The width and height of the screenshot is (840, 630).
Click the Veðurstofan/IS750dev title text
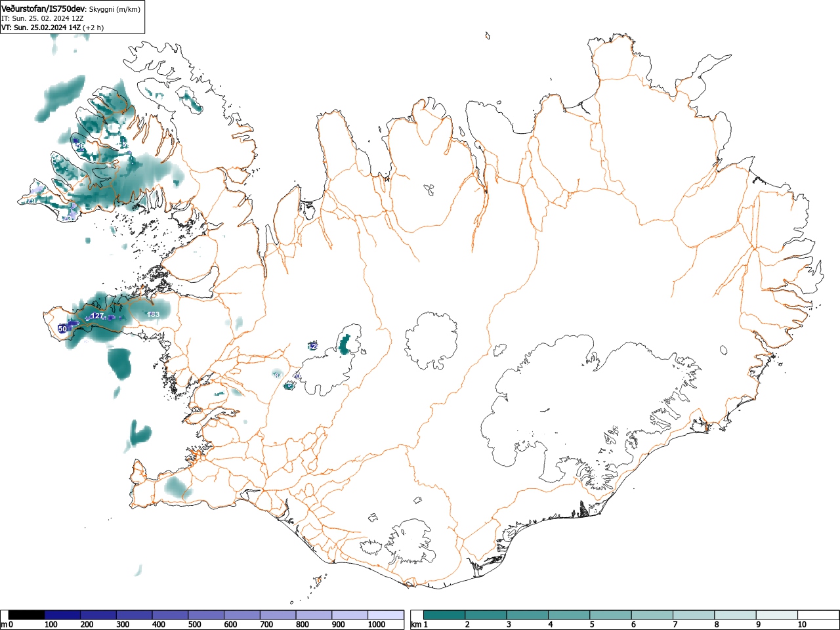tap(43, 9)
